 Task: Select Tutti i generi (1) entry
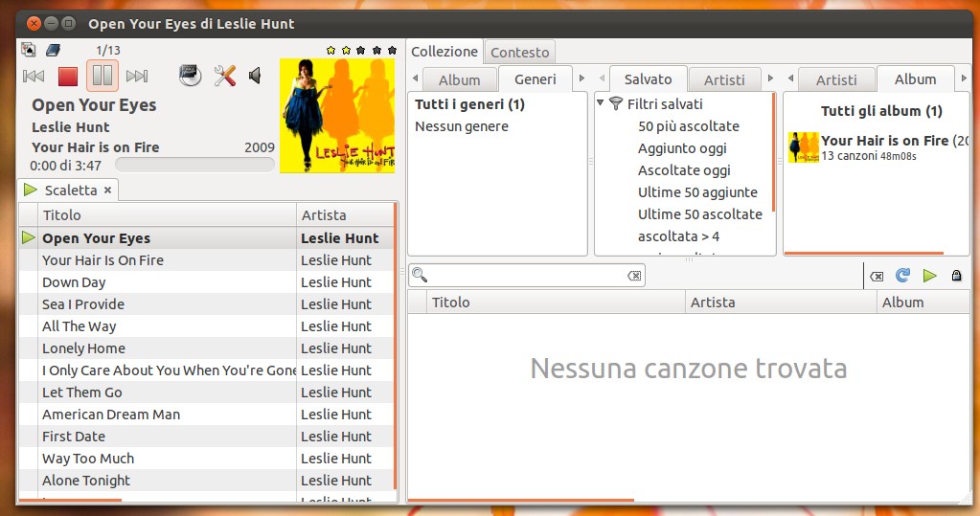[x=470, y=104]
